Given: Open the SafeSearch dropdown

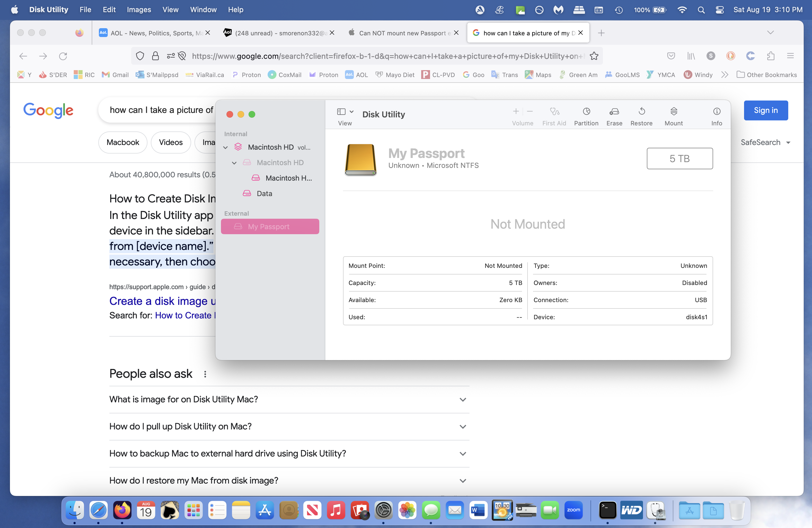Looking at the screenshot, I should pyautogui.click(x=765, y=142).
